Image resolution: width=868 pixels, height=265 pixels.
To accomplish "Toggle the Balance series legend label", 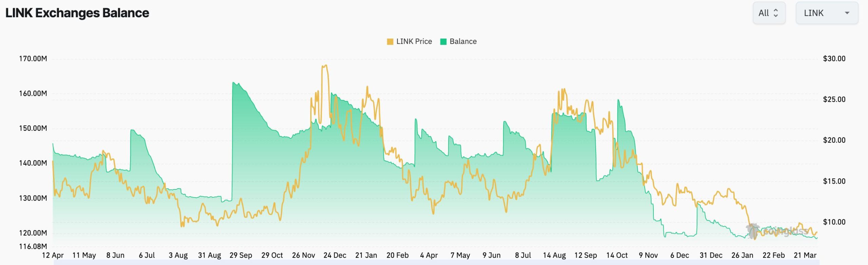I will click(463, 41).
